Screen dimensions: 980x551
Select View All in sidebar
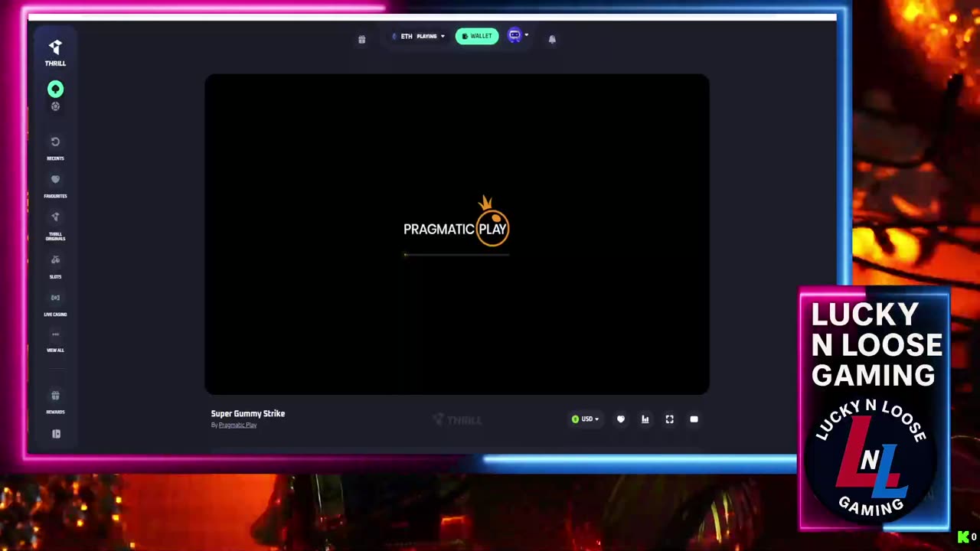coord(55,341)
